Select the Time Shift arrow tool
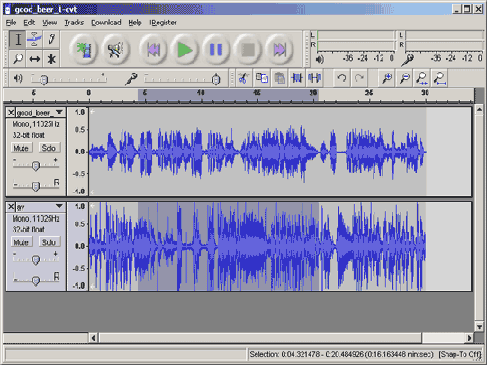Viewport: 487px width, 365px height. coord(34,59)
